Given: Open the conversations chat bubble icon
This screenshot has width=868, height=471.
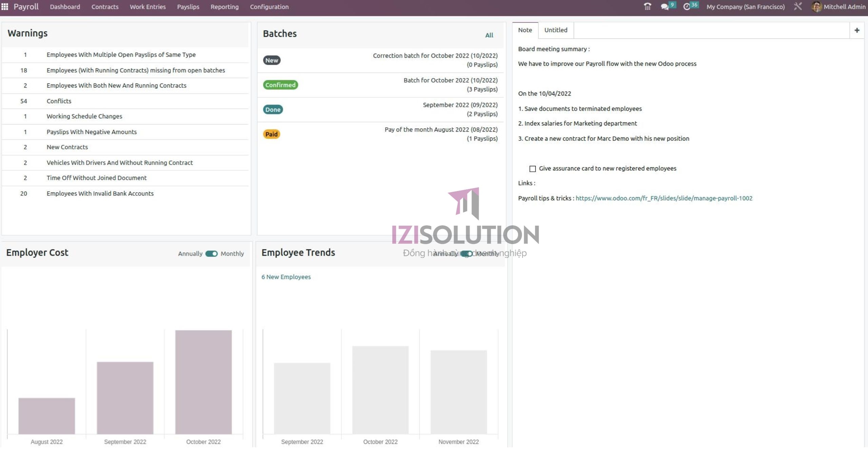Looking at the screenshot, I should (x=665, y=7).
